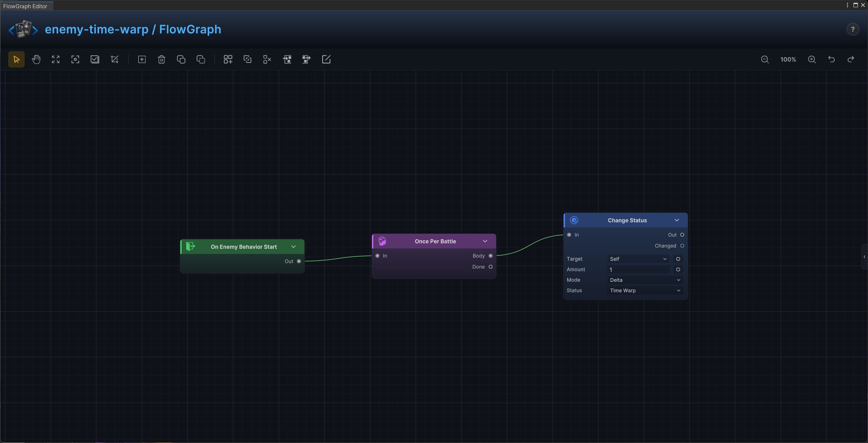868x443 pixels.
Task: Click the Out port of On Enemy Behavior Start
Action: click(299, 261)
